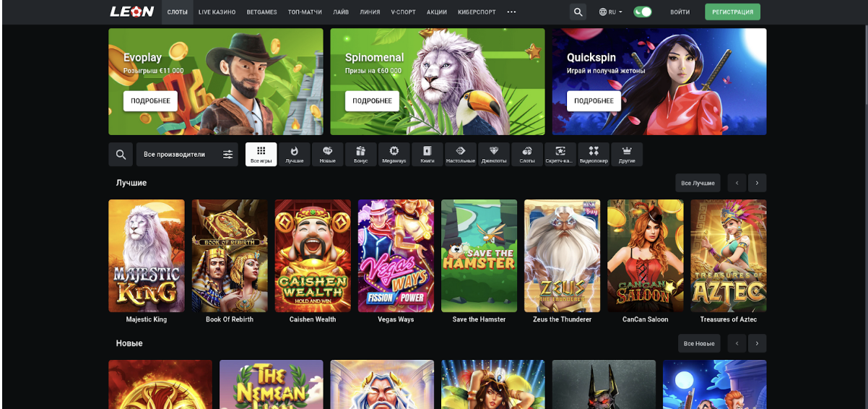The height and width of the screenshot is (409, 868).
Task: Open The Nemean Lion thumbnail in Новые
Action: (272, 384)
